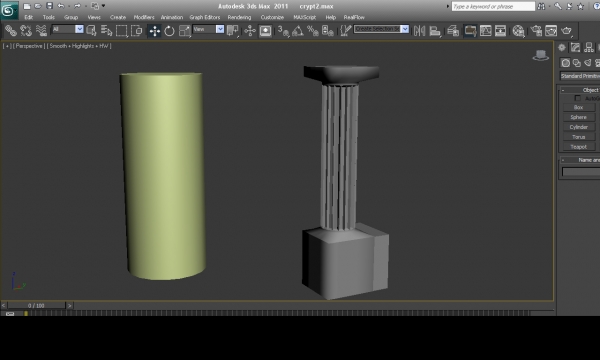Open the RealFlow menu
600x360 pixels.
click(354, 17)
